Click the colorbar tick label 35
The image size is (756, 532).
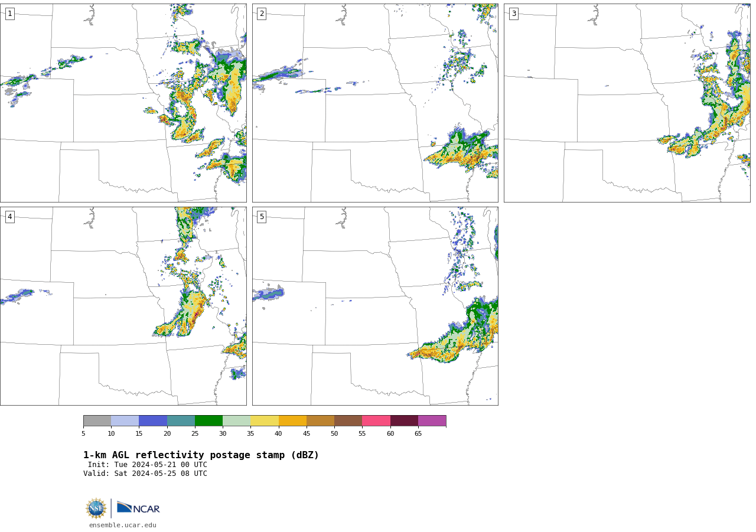250,434
